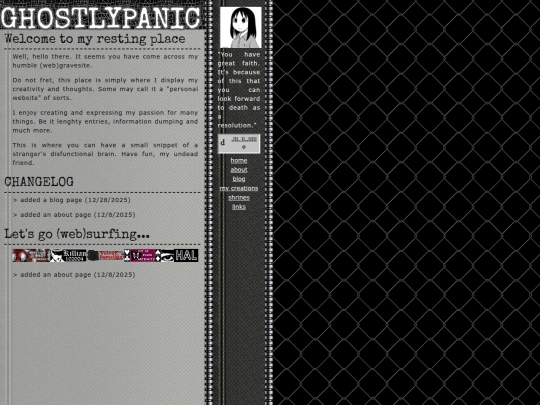Click the small icon in counter widget
Image resolution: width=540 pixels, height=405 pixels.
[244, 147]
